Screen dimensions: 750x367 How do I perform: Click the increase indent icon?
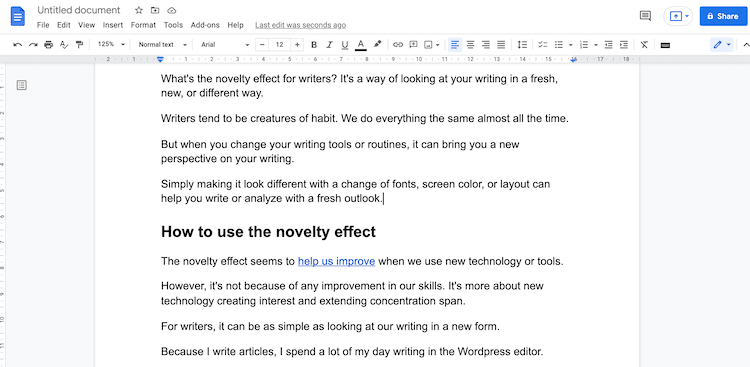[624, 44]
